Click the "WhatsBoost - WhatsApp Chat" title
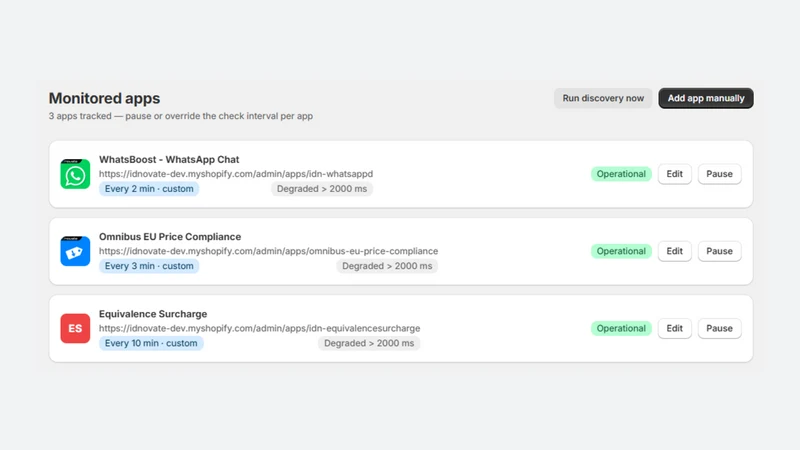The image size is (800, 450). 169,160
